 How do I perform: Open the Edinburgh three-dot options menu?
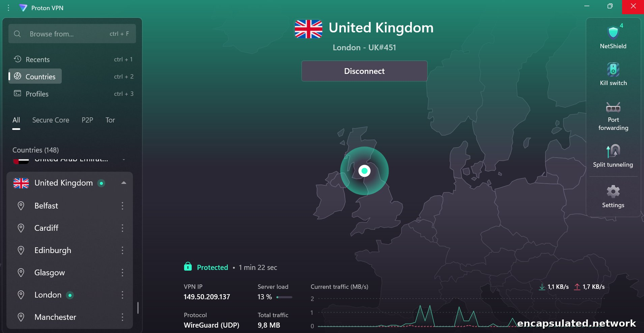pos(122,250)
